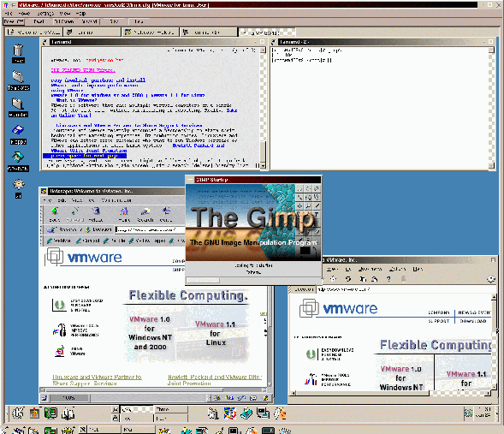The image size is (504, 434).
Task: Click the Terminal 2 window's vertical scrollbar
Action: pos(491,108)
